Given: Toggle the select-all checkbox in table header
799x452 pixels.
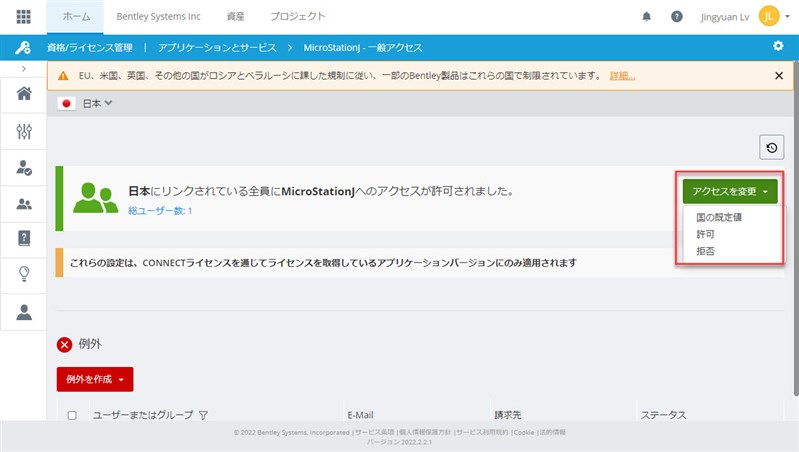Looking at the screenshot, I should click(72, 415).
